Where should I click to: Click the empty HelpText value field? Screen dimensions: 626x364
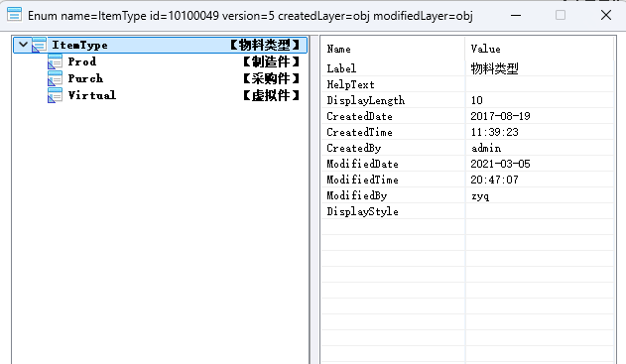(x=540, y=84)
